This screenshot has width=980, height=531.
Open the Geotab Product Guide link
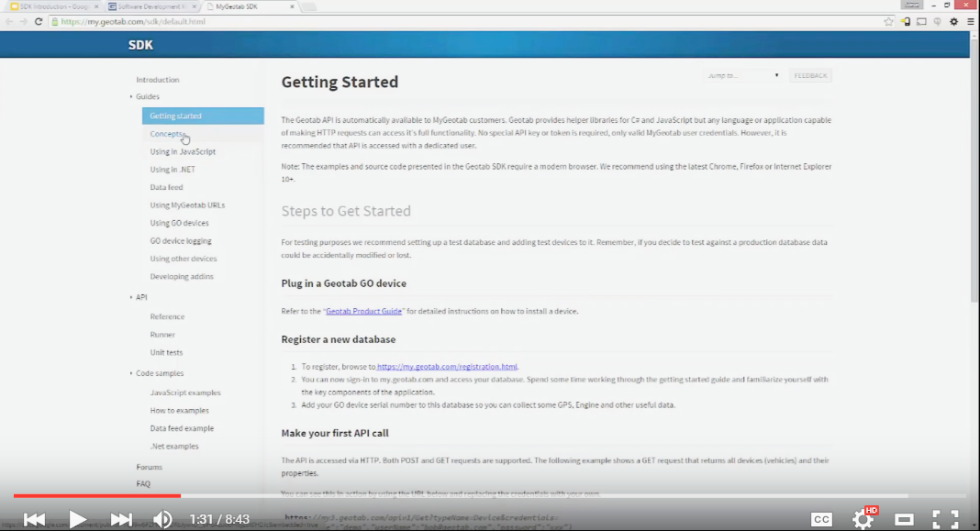(366, 311)
